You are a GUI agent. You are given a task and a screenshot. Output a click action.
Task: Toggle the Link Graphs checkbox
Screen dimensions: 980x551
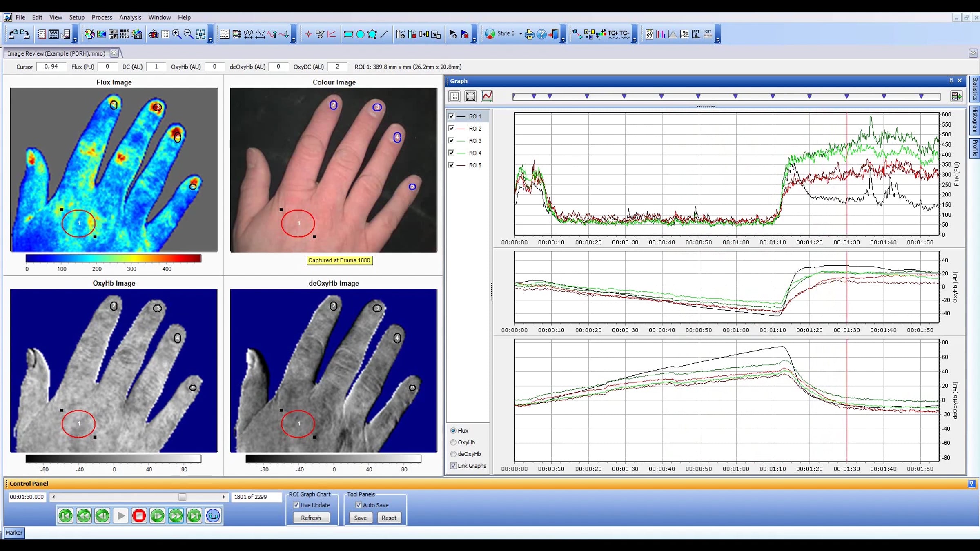pyautogui.click(x=453, y=466)
